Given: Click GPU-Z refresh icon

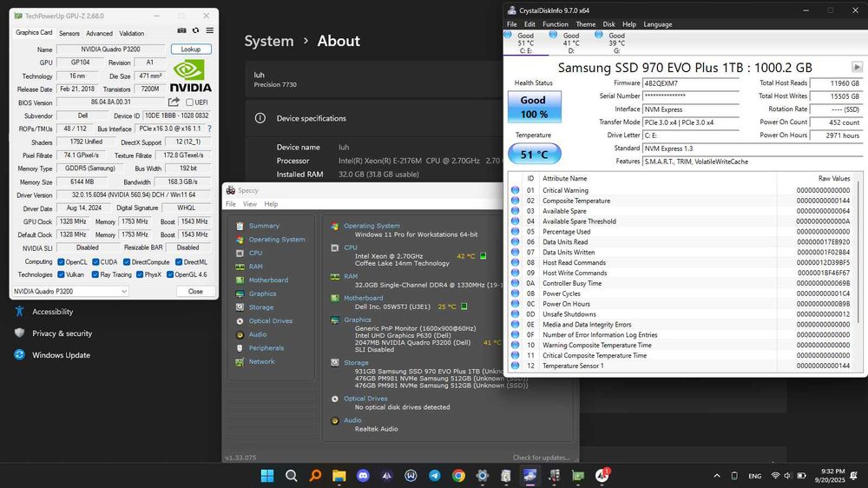Looking at the screenshot, I should click(x=195, y=30).
